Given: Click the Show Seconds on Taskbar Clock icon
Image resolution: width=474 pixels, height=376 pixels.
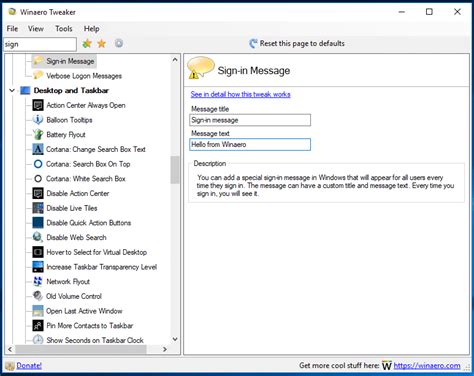Looking at the screenshot, I should coord(38,340).
